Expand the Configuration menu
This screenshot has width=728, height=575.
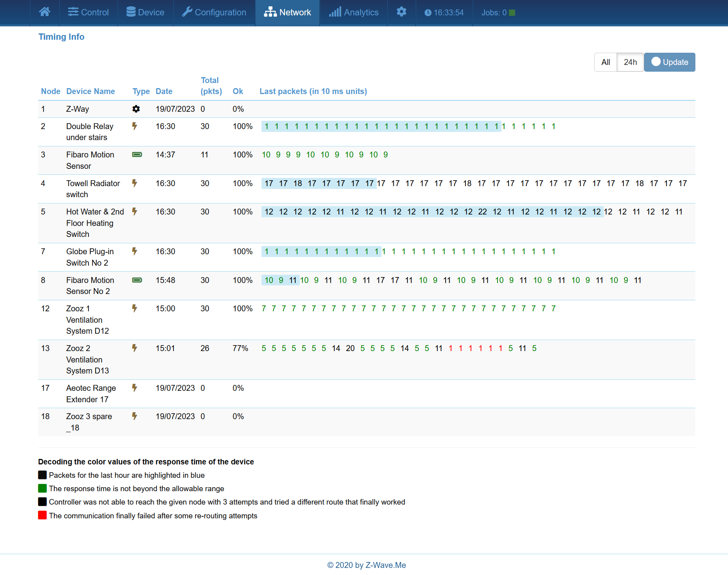coord(214,13)
